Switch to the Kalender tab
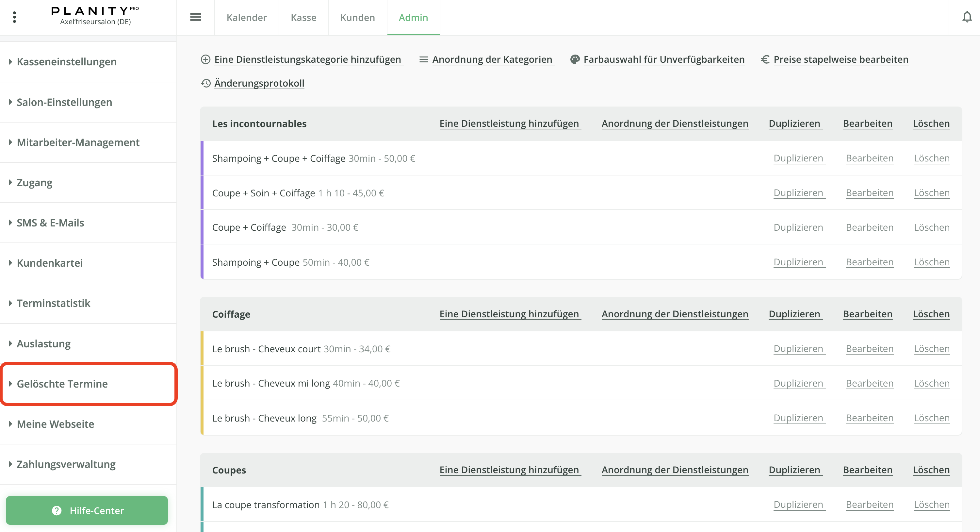This screenshot has width=980, height=532. 247,18
